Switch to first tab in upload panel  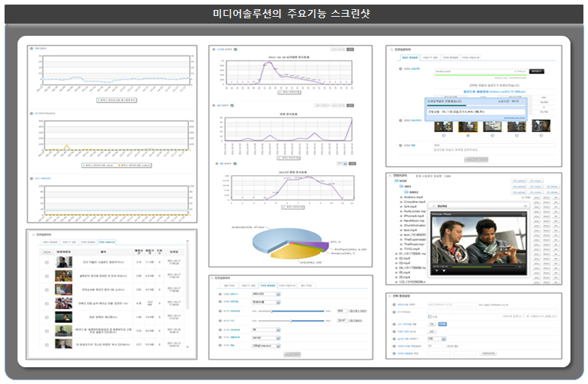[409, 57]
